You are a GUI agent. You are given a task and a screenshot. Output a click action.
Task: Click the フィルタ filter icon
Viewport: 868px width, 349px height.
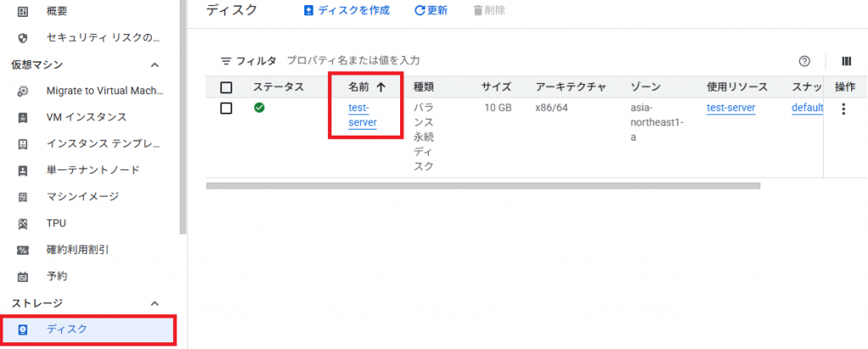225,61
